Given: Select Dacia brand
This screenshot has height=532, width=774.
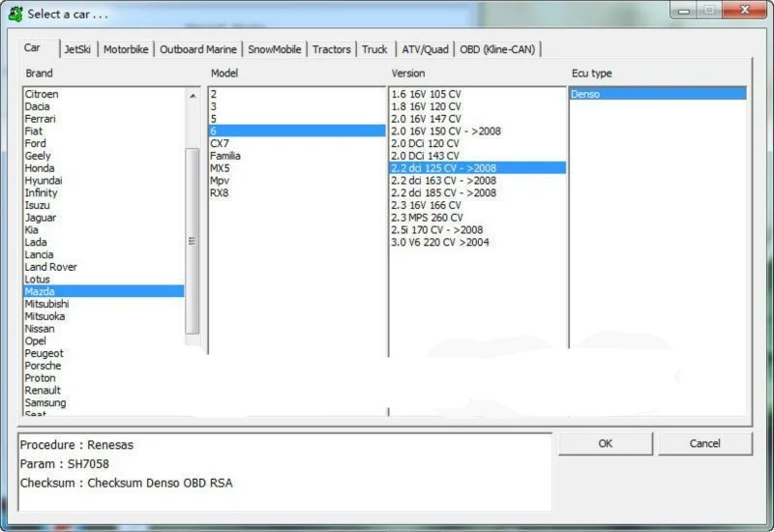Looking at the screenshot, I should 104,106.
